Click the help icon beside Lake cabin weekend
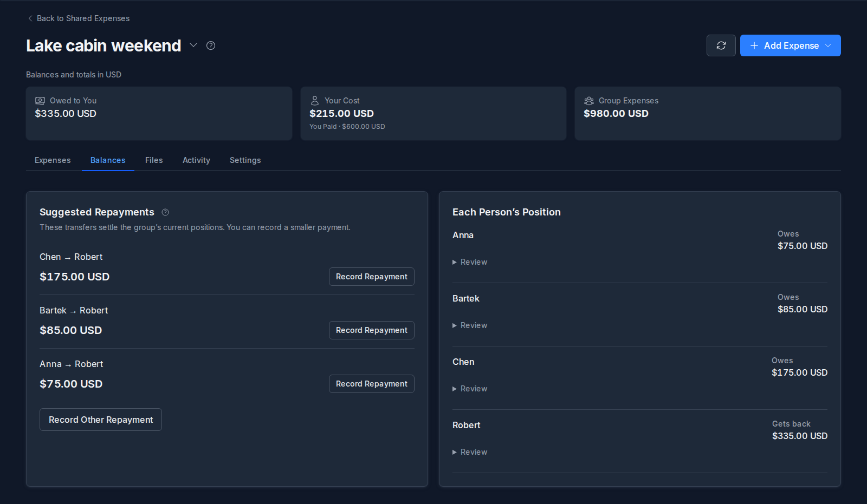 211,45
